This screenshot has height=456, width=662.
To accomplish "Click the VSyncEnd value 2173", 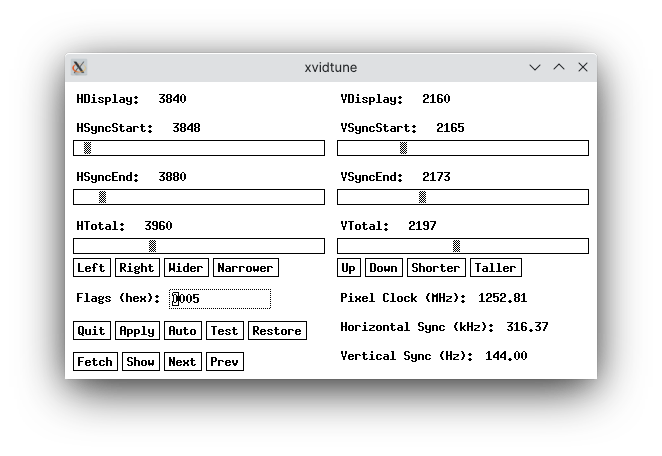I will [436, 177].
